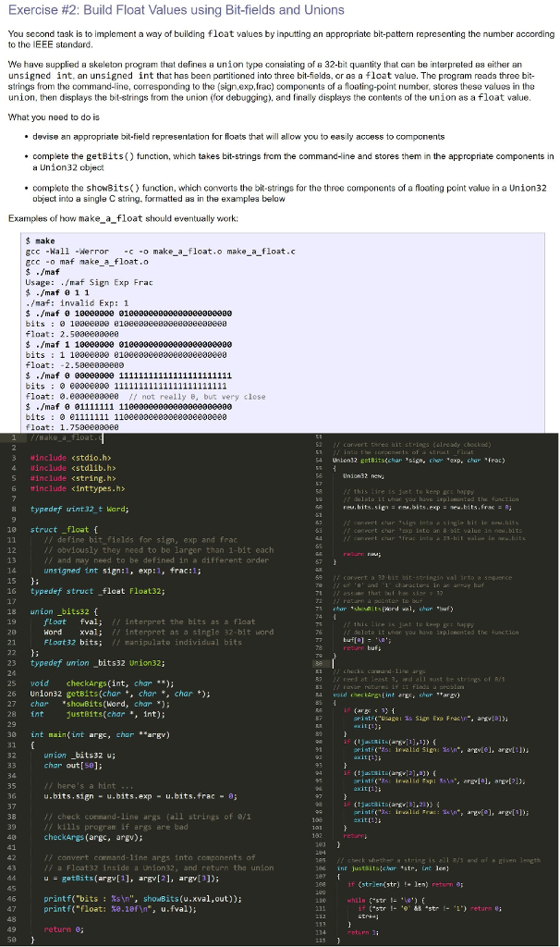
Task: Click the '#include <stdlib.h>' line
Action: point(73,468)
